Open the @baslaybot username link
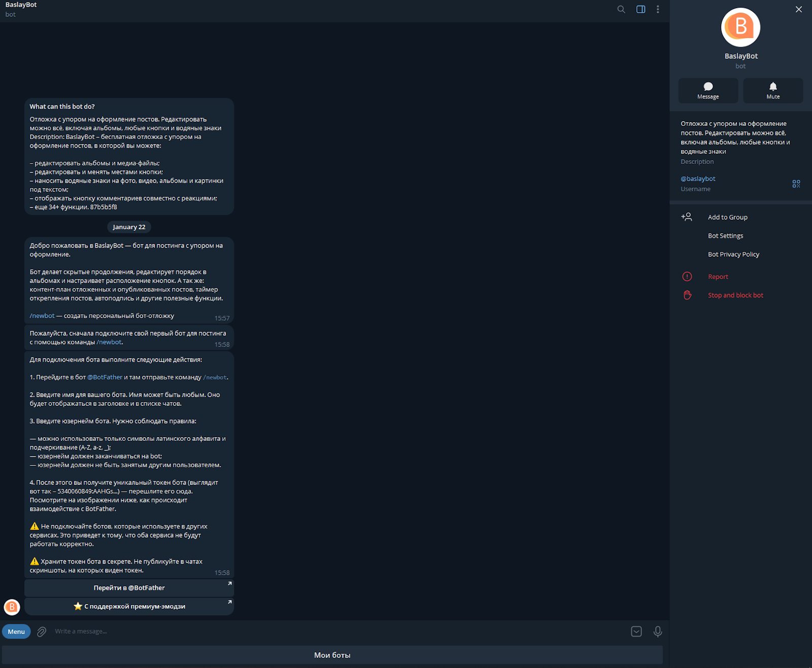Viewport: 812px width, 668px height. point(698,179)
